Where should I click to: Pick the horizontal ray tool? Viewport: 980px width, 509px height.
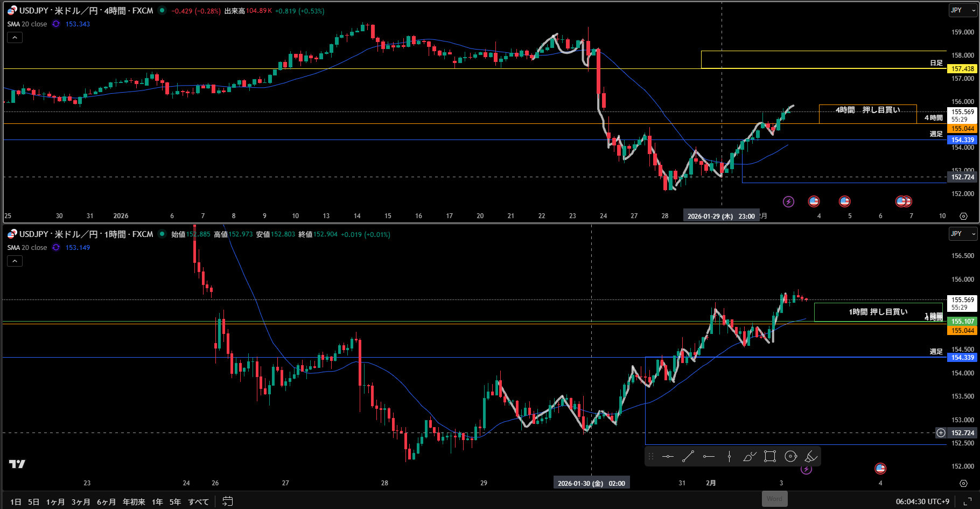pyautogui.click(x=709, y=457)
